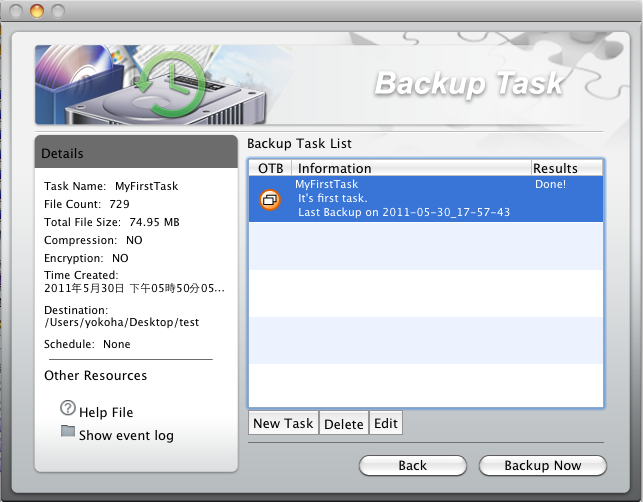Click the OTB column header
This screenshot has width=643, height=502.
(270, 168)
